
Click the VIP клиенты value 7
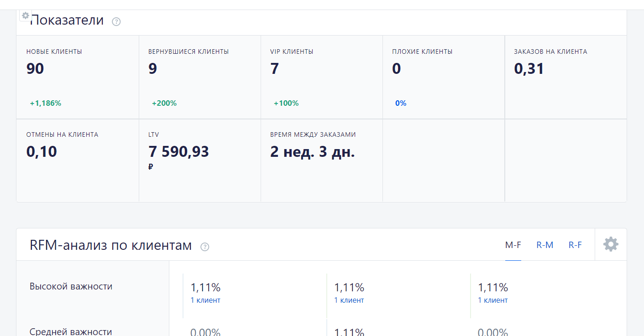click(x=274, y=69)
